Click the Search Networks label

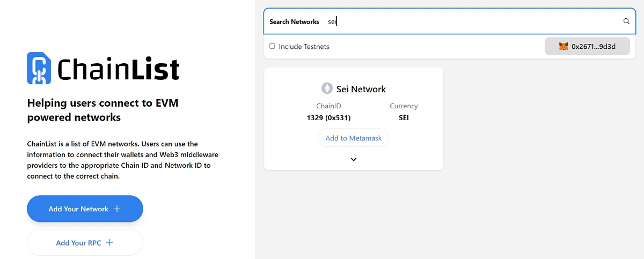tap(294, 22)
